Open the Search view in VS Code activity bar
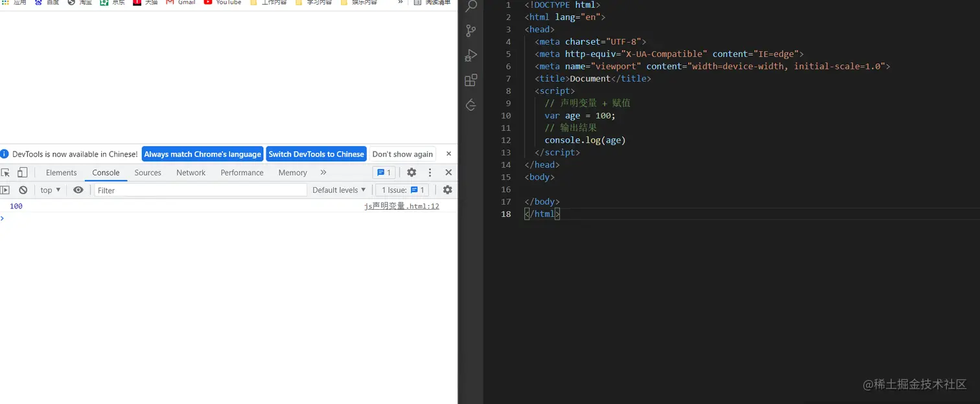Image resolution: width=980 pixels, height=404 pixels. pyautogui.click(x=471, y=6)
